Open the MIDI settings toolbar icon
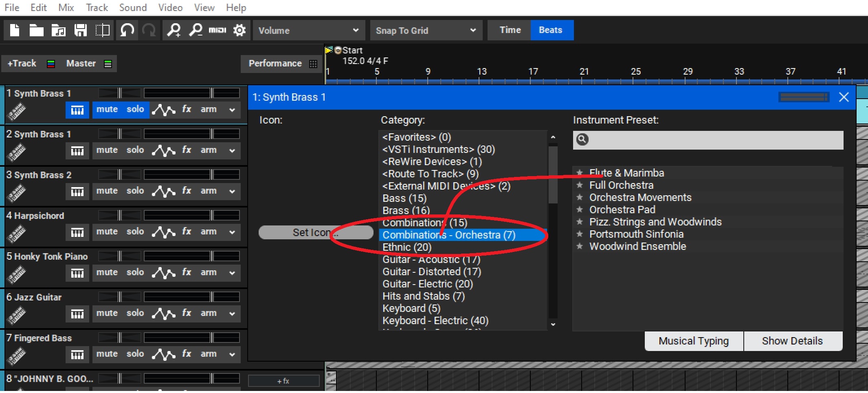This screenshot has height=393, width=868. 217,31
